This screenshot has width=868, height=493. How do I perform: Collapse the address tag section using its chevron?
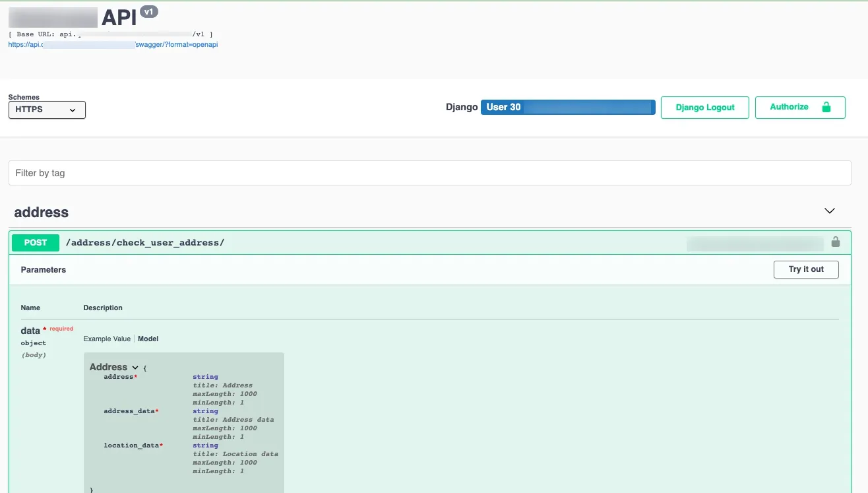[x=829, y=211]
